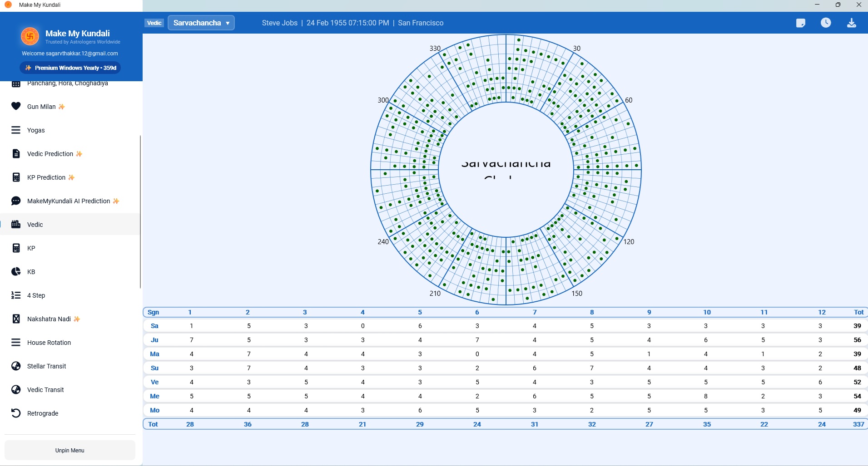
Task: Click the KP Prediction calculator icon
Action: [x=16, y=177]
